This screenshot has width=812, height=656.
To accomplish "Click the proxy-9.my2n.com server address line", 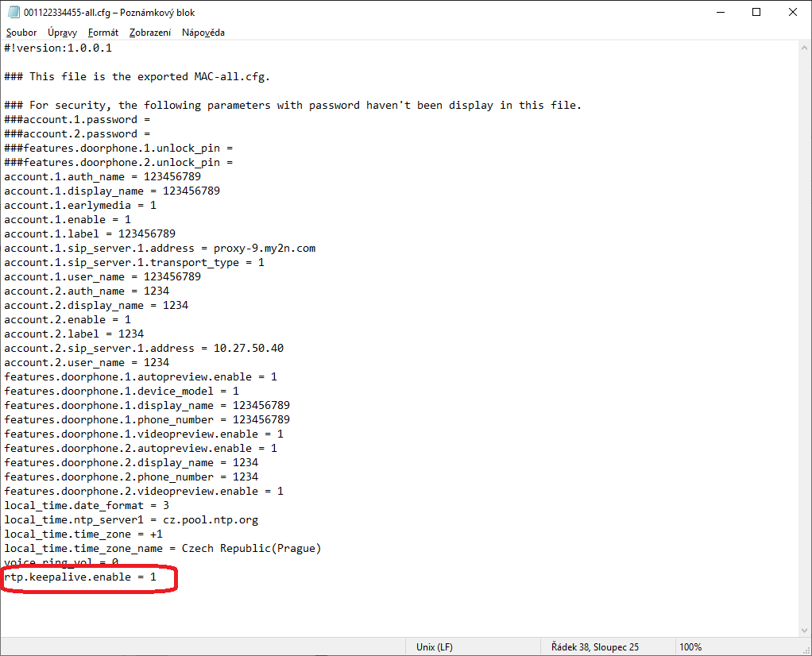I will [x=159, y=249].
